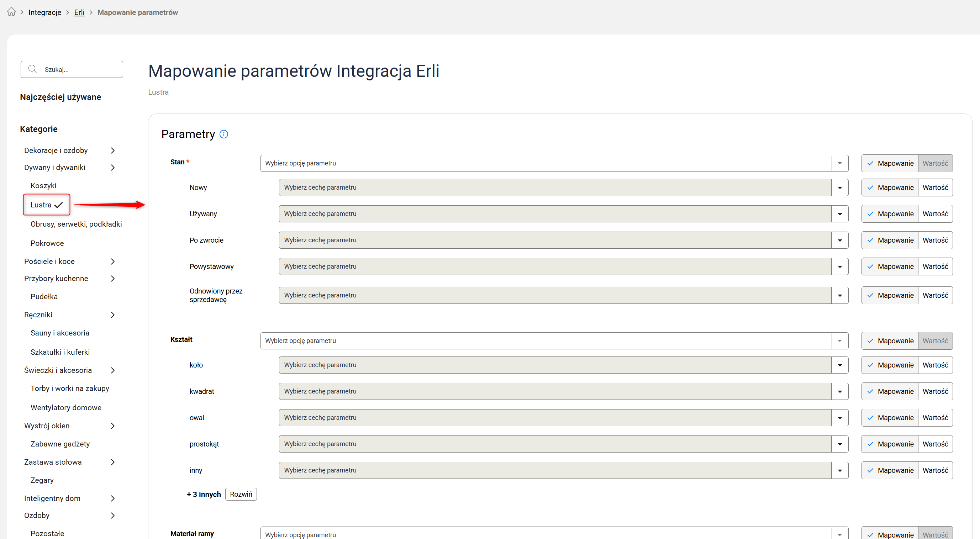
Task: Switch Nowy row to Wartość mode
Action: [x=935, y=187]
